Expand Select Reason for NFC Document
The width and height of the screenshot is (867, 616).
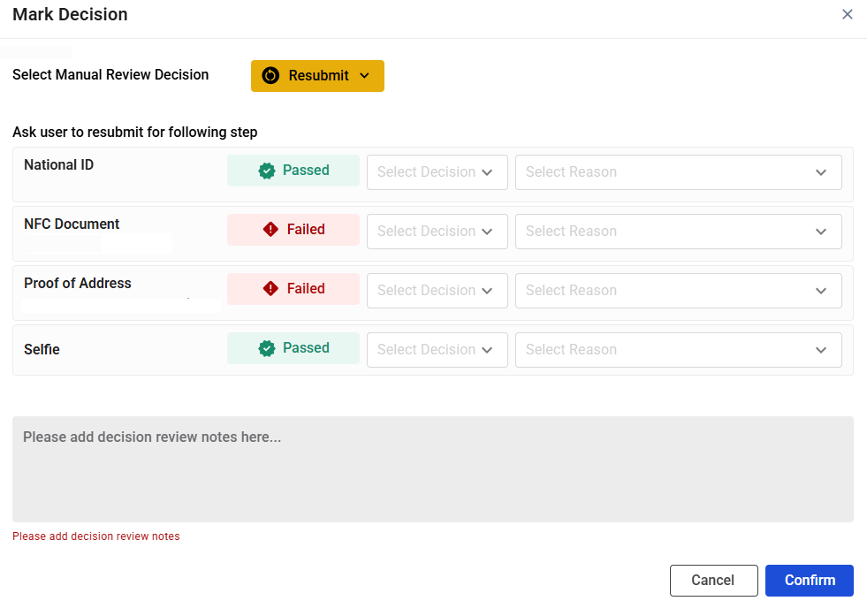click(678, 232)
